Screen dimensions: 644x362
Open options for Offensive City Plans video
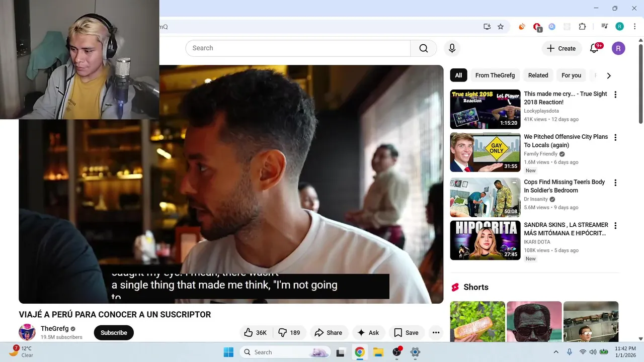coord(615,137)
